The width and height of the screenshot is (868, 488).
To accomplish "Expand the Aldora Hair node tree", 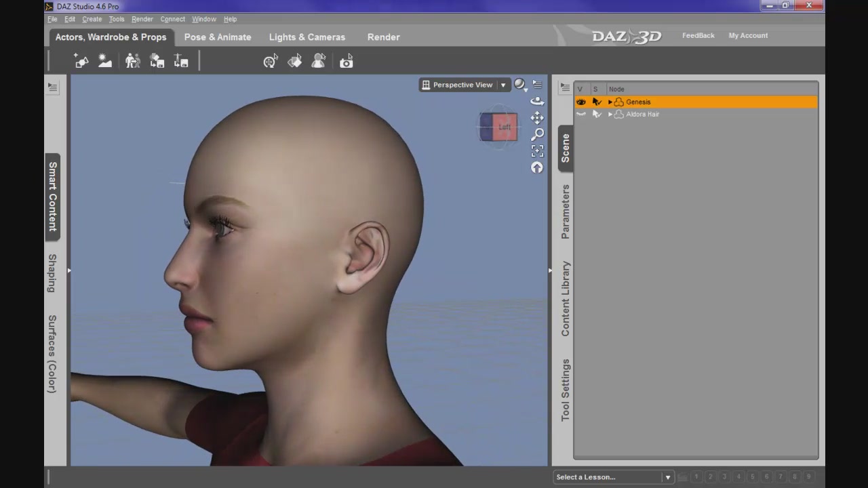I will (x=610, y=114).
